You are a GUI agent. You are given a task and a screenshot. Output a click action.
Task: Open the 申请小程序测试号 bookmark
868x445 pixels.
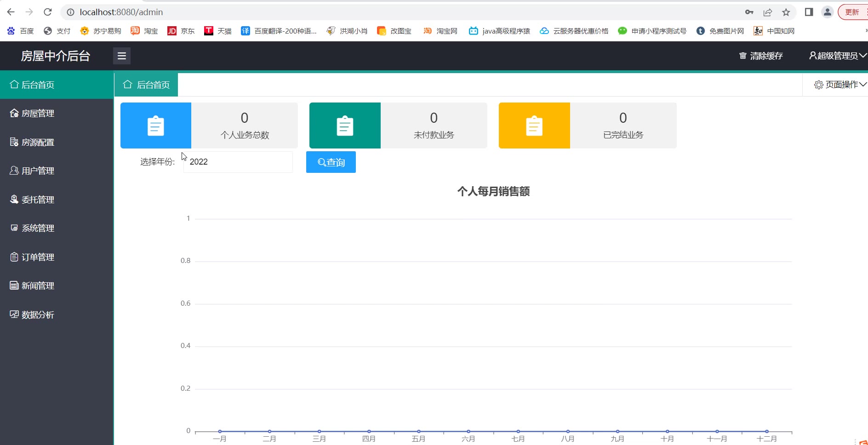652,31
